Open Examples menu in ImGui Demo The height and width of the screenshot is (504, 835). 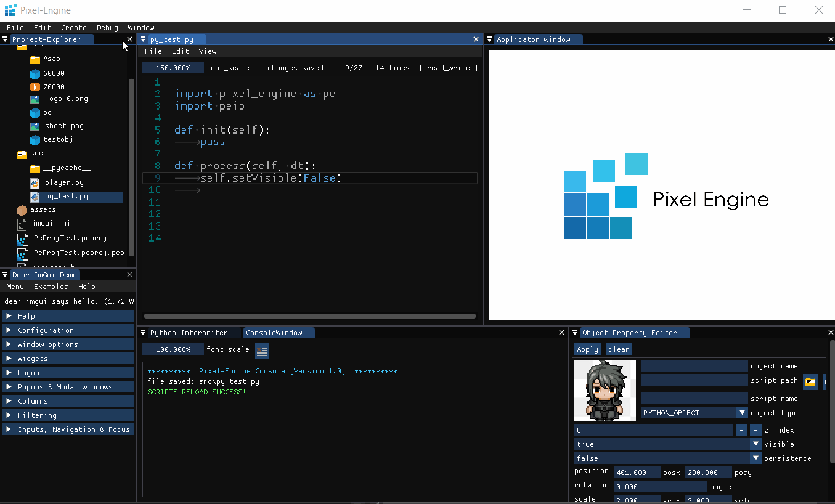(x=51, y=287)
